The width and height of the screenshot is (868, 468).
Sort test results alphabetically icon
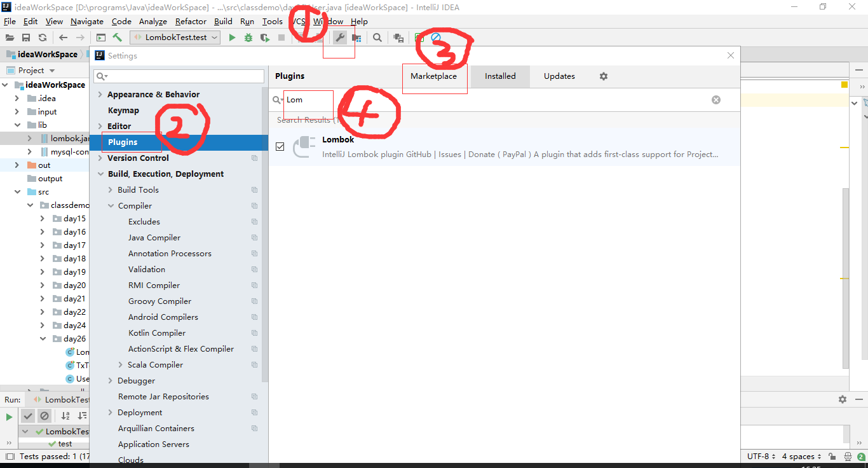(65, 416)
